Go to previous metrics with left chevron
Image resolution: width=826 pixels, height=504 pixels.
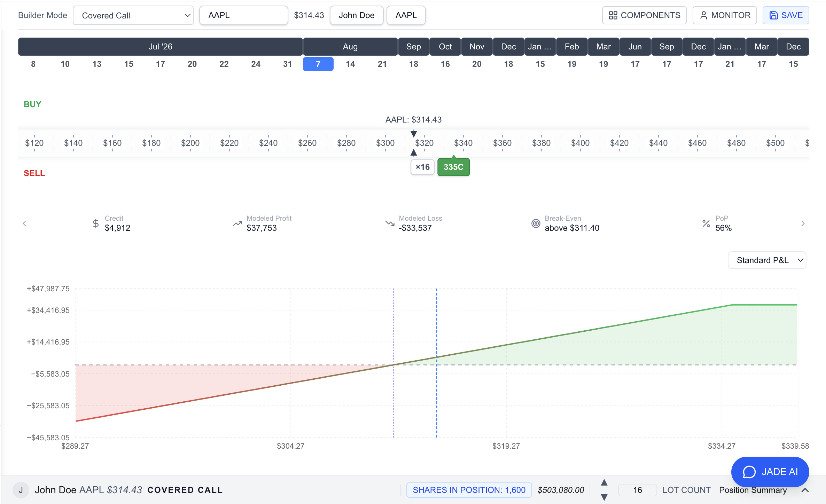[x=24, y=223]
